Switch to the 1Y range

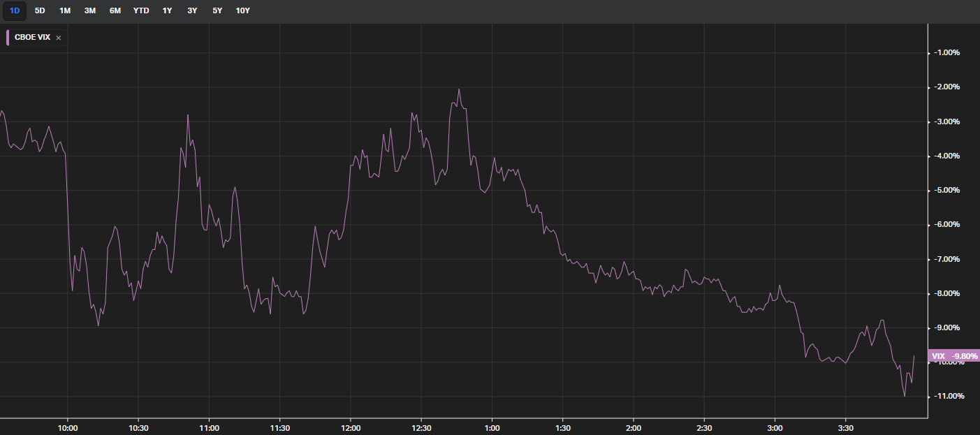(167, 10)
